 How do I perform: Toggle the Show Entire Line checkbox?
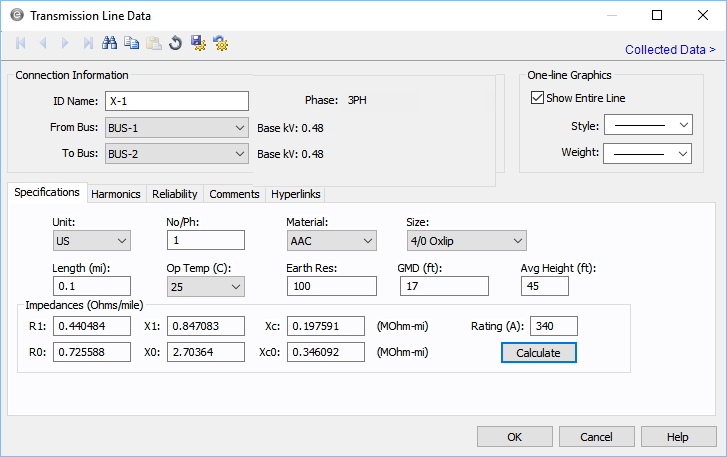[x=537, y=98]
